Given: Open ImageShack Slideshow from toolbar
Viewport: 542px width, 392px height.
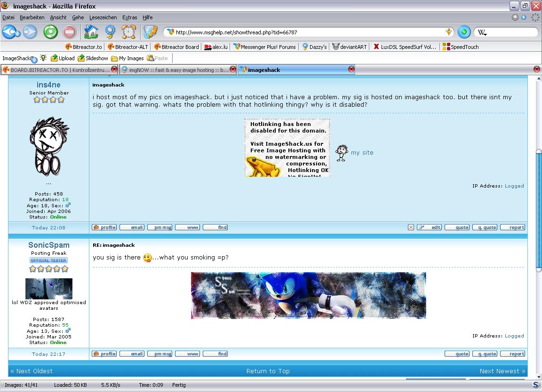Looking at the screenshot, I should pyautogui.click(x=93, y=58).
